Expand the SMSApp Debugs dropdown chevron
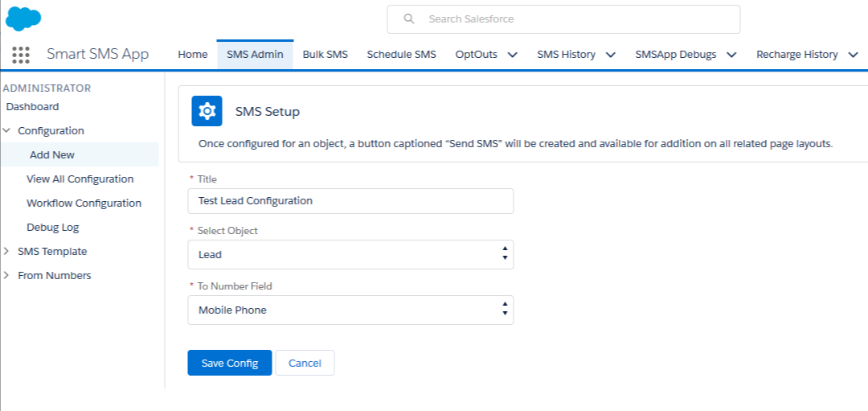The height and width of the screenshot is (411, 868). click(731, 55)
